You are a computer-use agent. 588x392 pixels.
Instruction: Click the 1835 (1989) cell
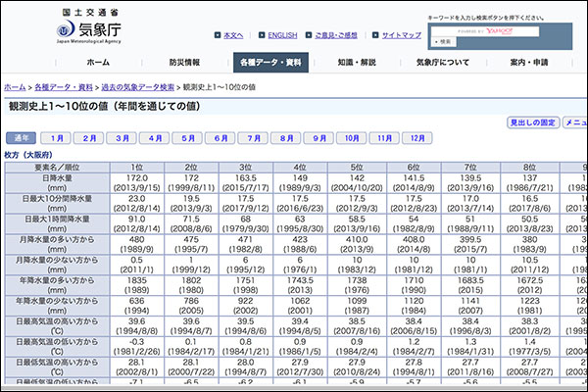[x=137, y=285]
